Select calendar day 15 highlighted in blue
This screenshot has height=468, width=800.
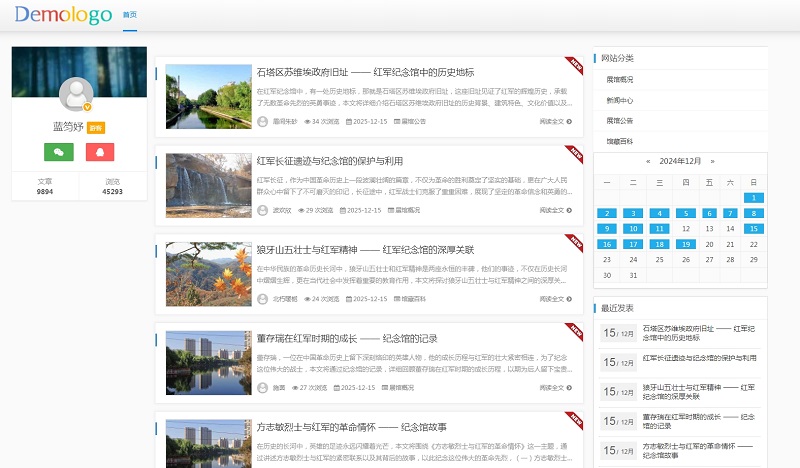click(x=754, y=229)
